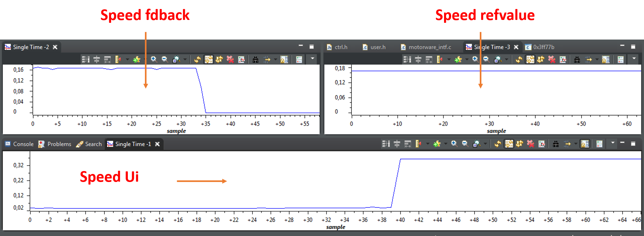Open graph properties icon in Single Time -2
644x236 pixels.
pyautogui.click(x=241, y=59)
